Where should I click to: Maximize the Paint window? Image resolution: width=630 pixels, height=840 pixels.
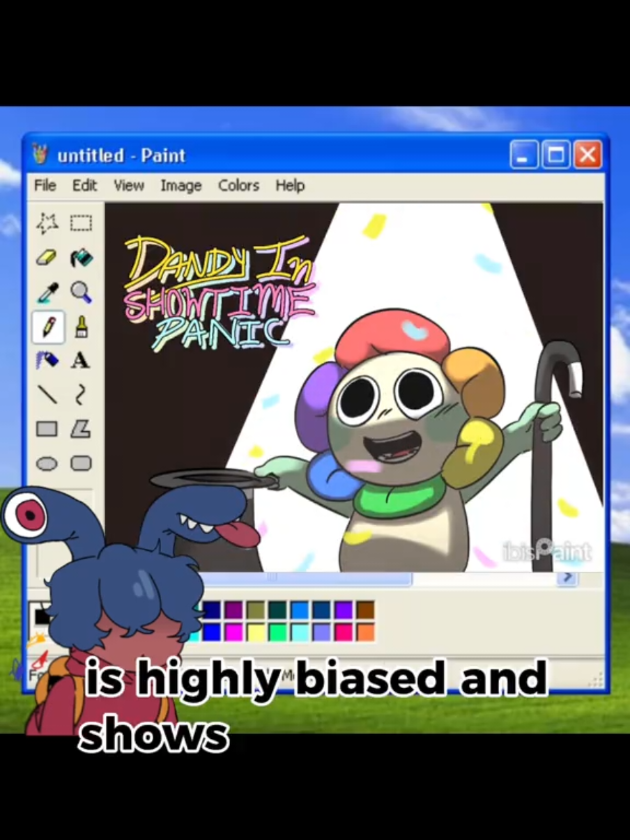click(556, 155)
